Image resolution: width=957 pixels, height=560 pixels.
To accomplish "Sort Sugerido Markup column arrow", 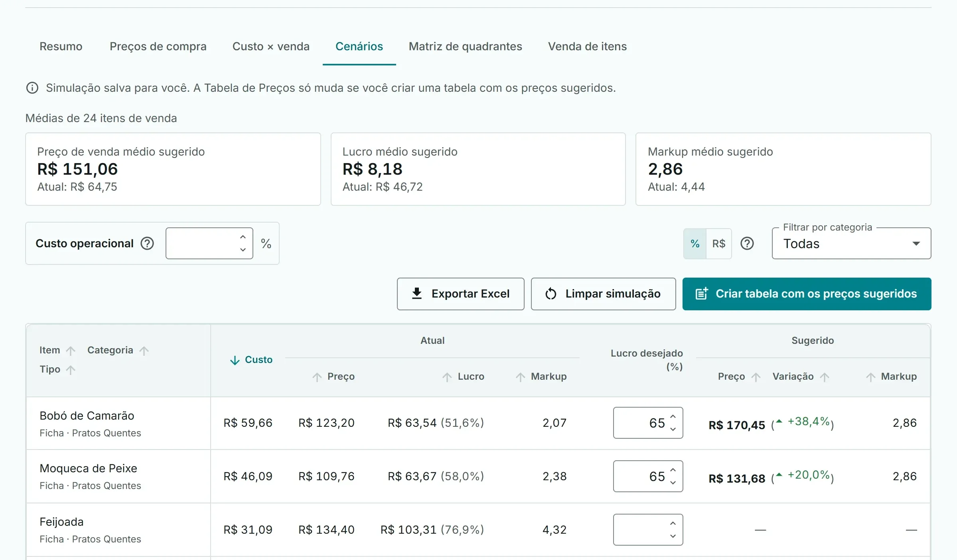I will tap(871, 377).
